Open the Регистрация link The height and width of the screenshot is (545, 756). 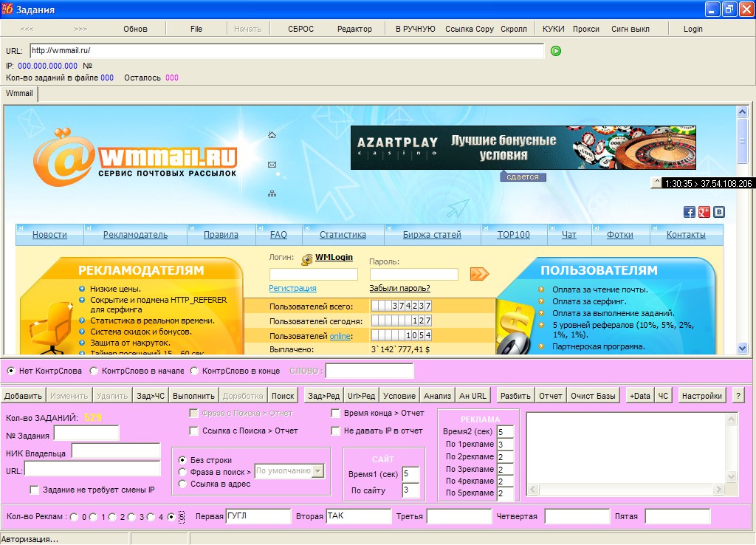(292, 288)
